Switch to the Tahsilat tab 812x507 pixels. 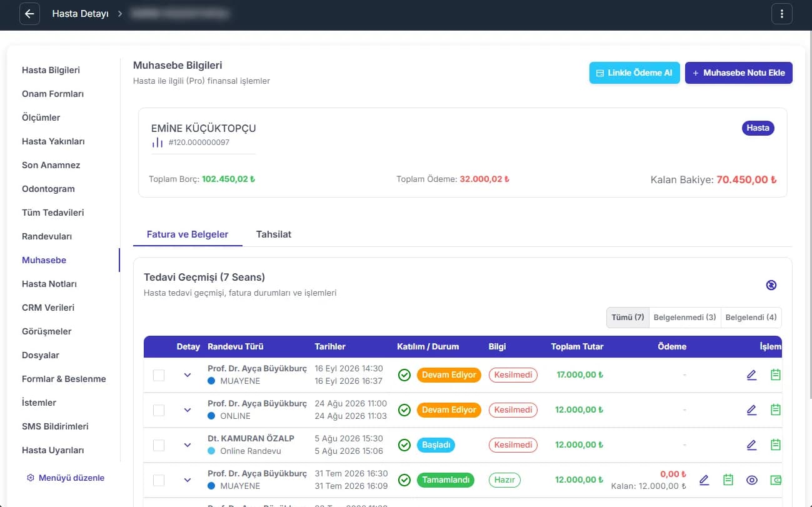click(274, 234)
